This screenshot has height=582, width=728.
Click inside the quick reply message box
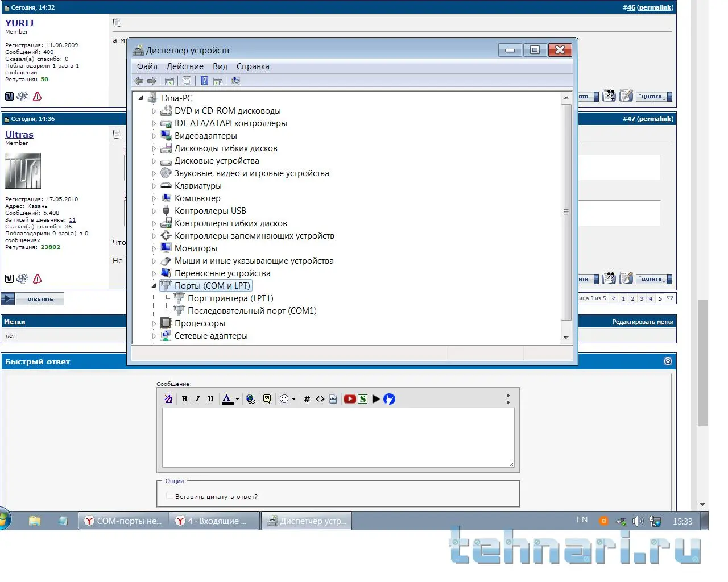(338, 438)
